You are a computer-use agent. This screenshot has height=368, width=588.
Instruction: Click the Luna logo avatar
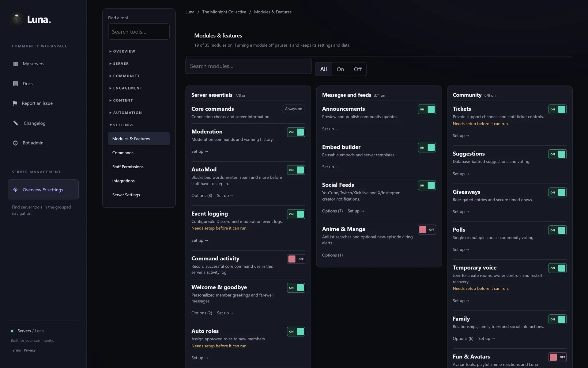tap(17, 19)
